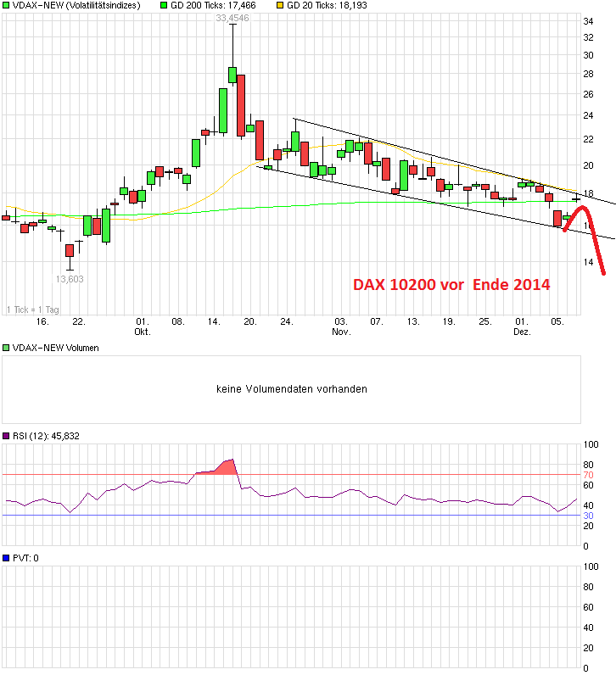The height and width of the screenshot is (675, 616).
Task: Click the VDAX-NEW Volumen legend swatch
Action: pos(6,348)
